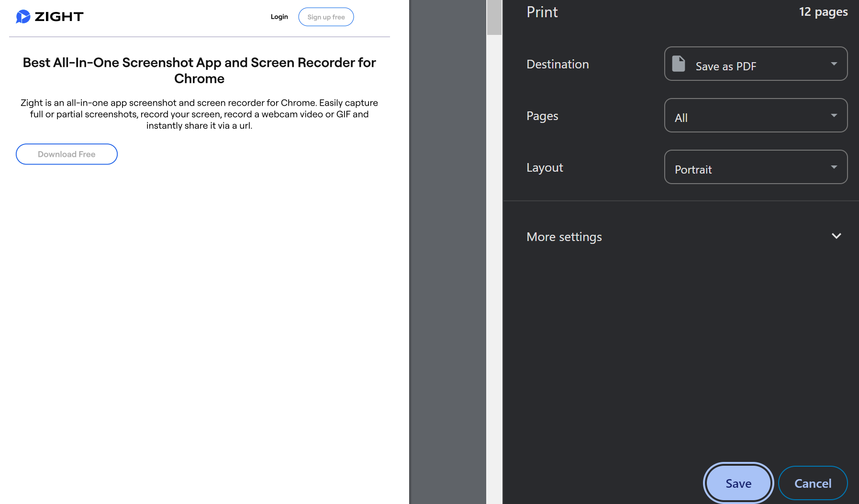Image resolution: width=859 pixels, height=504 pixels.
Task: Click the 12 pages count text
Action: 823,12
